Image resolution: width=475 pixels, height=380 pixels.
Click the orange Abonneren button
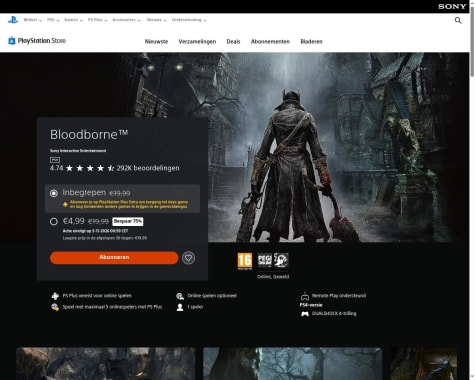click(x=114, y=258)
